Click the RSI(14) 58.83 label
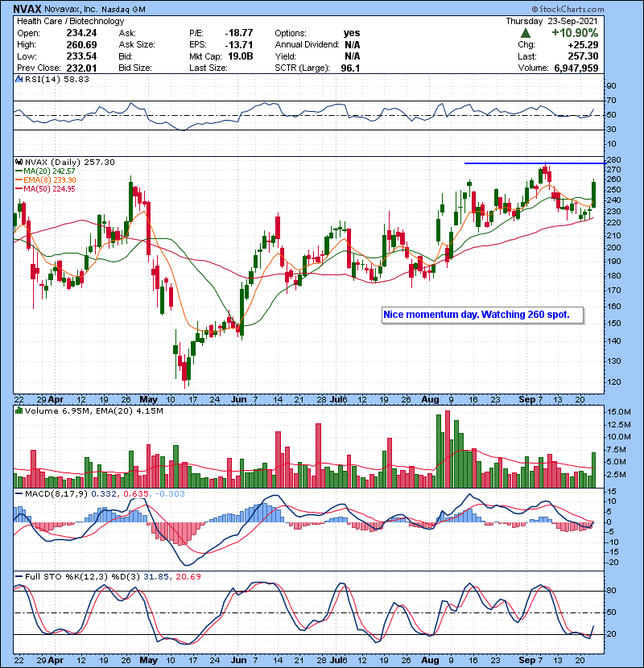 tap(57, 79)
